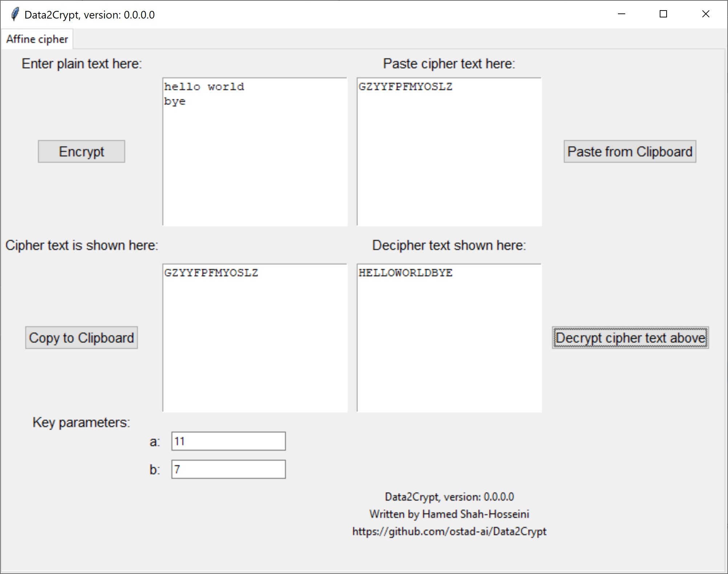Focus the key parameter b field
The height and width of the screenshot is (574, 728).
(x=228, y=469)
